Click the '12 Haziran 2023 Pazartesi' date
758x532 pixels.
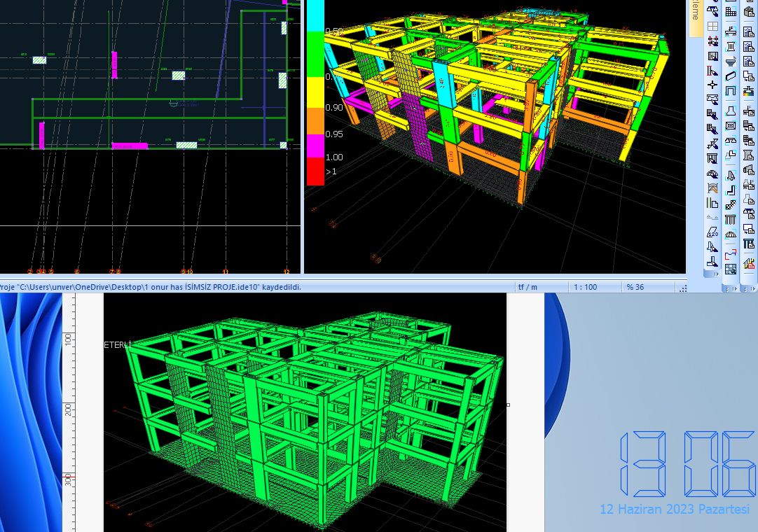pyautogui.click(x=675, y=509)
